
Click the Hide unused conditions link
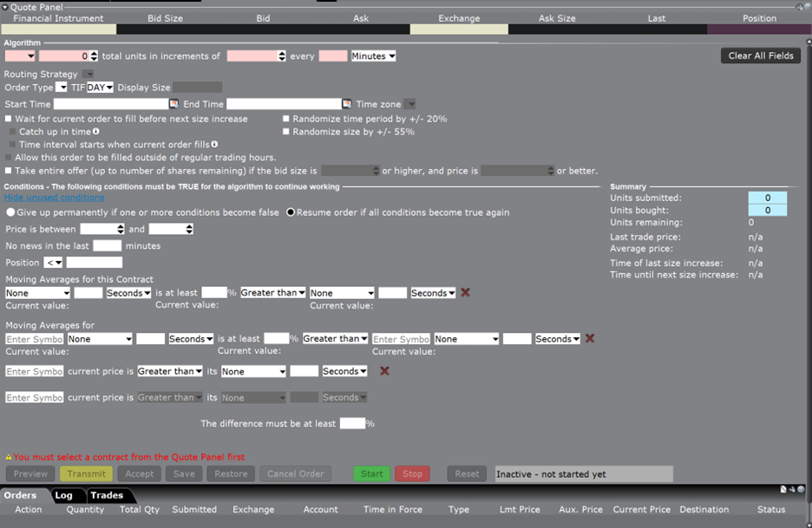click(x=55, y=198)
